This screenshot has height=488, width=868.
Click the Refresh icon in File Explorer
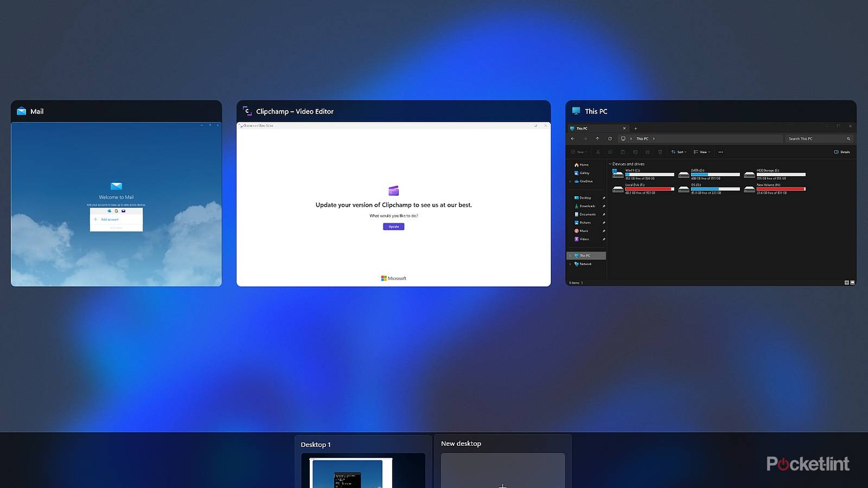click(x=610, y=139)
